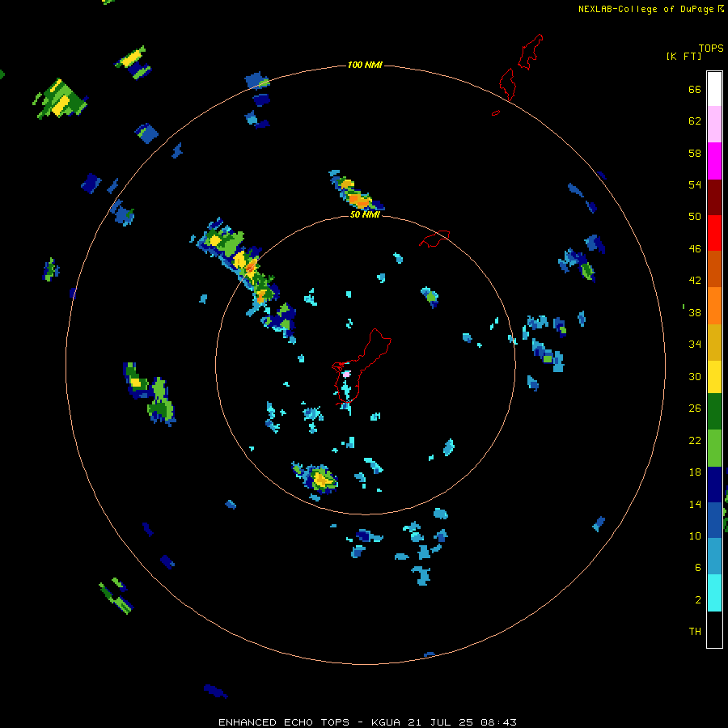Click the bright red legend swatch
Image resolution: width=728 pixels, height=728 pixels.
click(x=714, y=233)
